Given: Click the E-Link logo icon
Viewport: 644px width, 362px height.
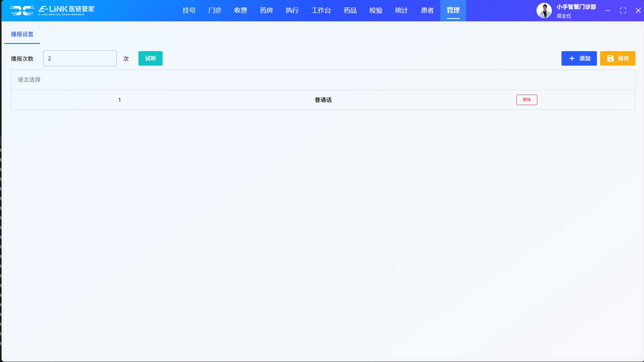Looking at the screenshot, I should [22, 10].
